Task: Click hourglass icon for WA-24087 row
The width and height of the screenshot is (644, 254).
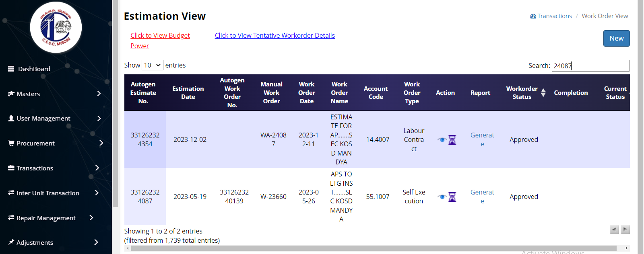Action: (x=452, y=139)
